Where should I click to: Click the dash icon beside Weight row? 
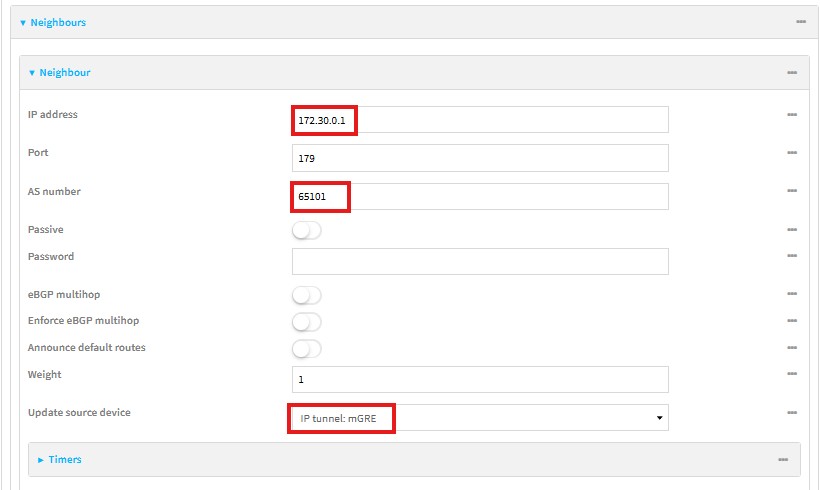click(791, 374)
